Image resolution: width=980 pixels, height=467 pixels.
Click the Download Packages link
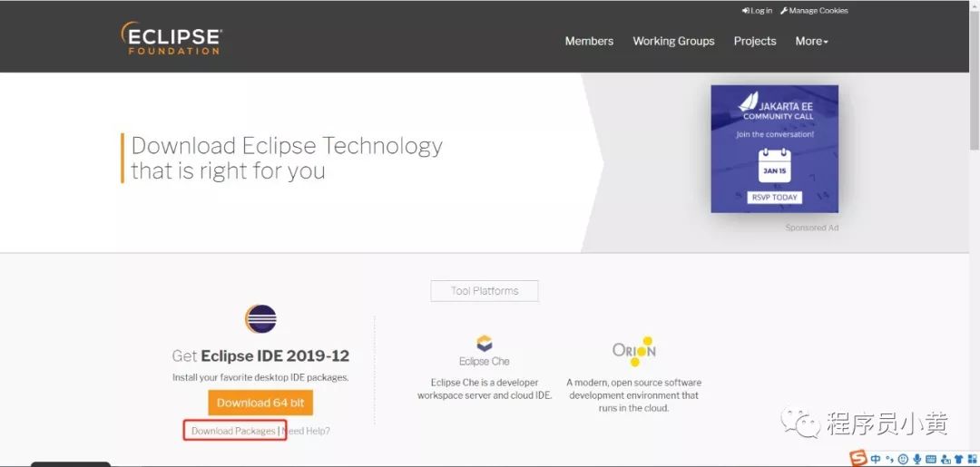pyautogui.click(x=233, y=431)
